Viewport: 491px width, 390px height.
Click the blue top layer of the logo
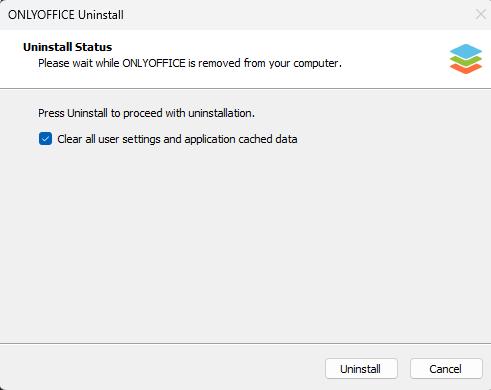pyautogui.click(x=466, y=51)
